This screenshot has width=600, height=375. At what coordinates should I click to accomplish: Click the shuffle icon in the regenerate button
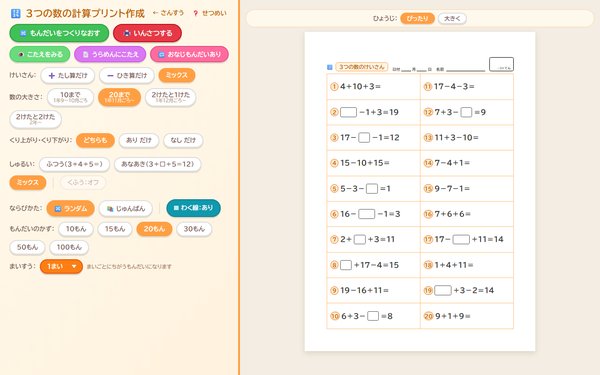pos(23,33)
